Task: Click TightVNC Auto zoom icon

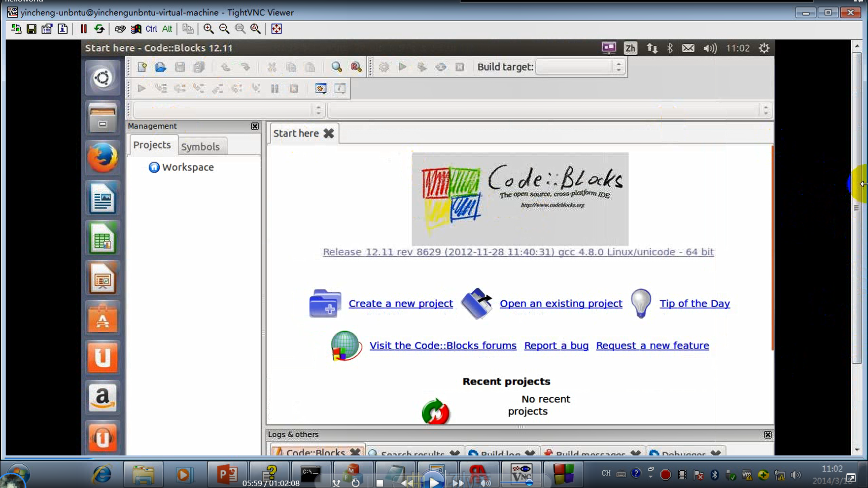Action: click(x=256, y=29)
